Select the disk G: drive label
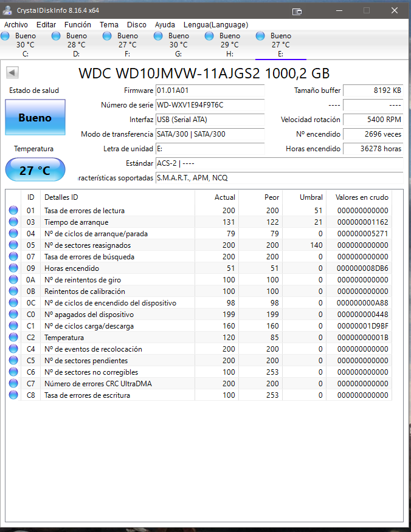Viewport: 411px width, 532px height. (x=178, y=54)
